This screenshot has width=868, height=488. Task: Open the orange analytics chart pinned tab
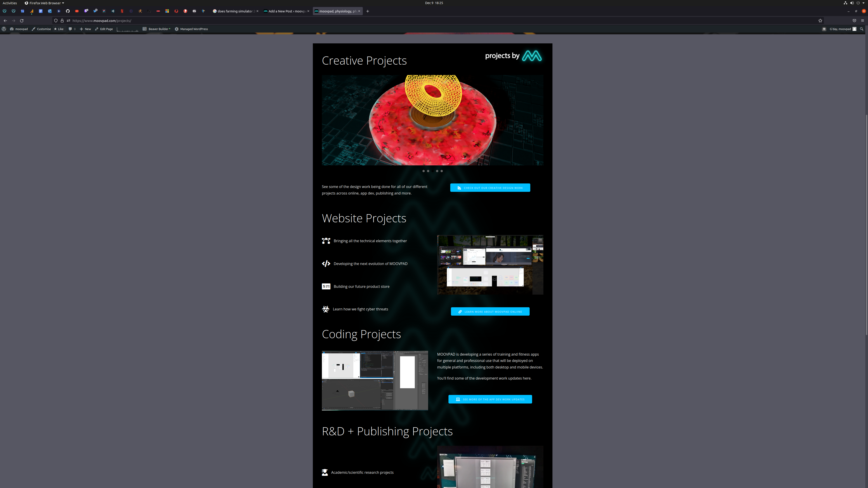coord(32,11)
